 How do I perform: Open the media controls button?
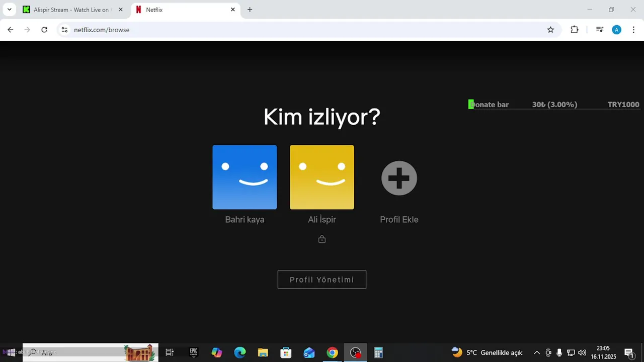click(x=600, y=30)
